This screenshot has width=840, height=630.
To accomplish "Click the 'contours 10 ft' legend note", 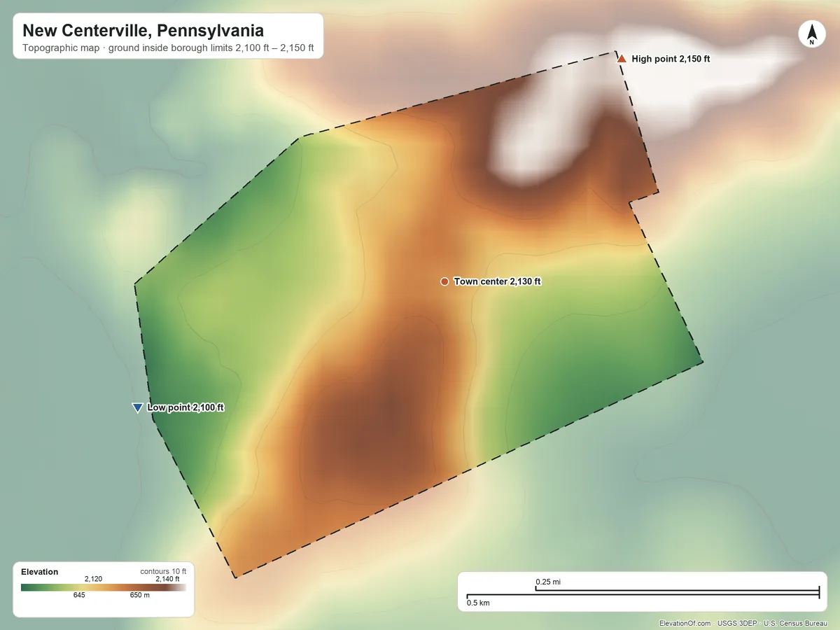I will [163, 571].
